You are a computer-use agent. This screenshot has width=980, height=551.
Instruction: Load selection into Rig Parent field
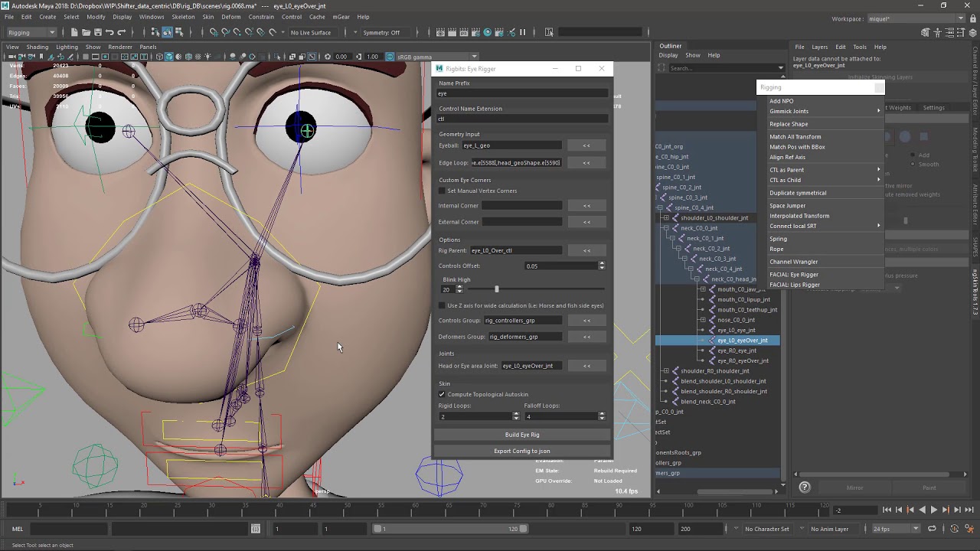pyautogui.click(x=586, y=250)
